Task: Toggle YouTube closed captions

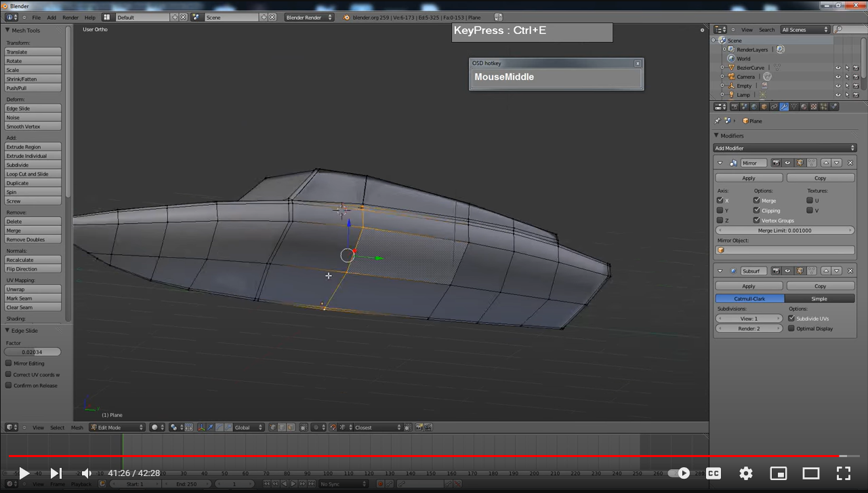Action: coord(714,473)
